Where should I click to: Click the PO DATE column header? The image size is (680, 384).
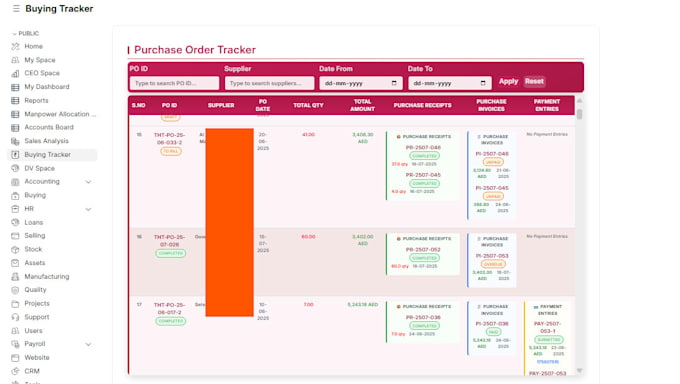[x=263, y=105]
